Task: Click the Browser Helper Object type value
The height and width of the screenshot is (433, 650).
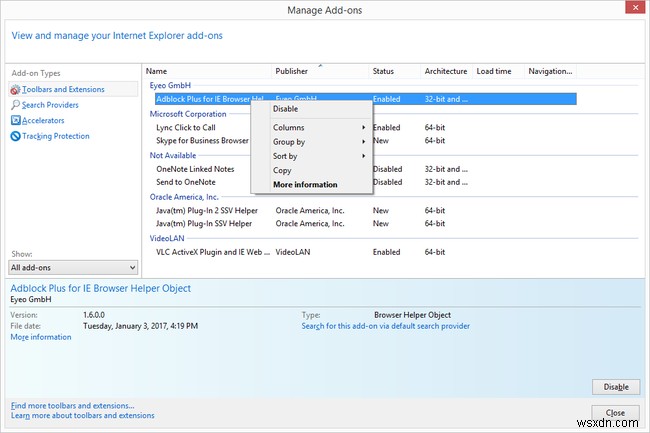Action: click(412, 315)
